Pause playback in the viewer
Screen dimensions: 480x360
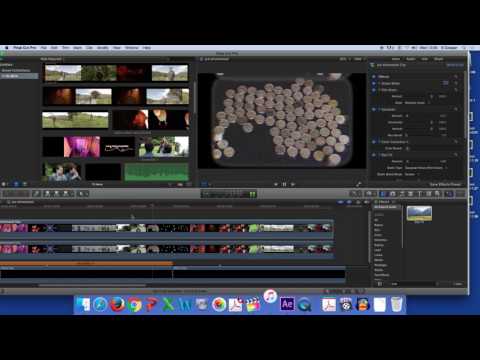coord(284,184)
